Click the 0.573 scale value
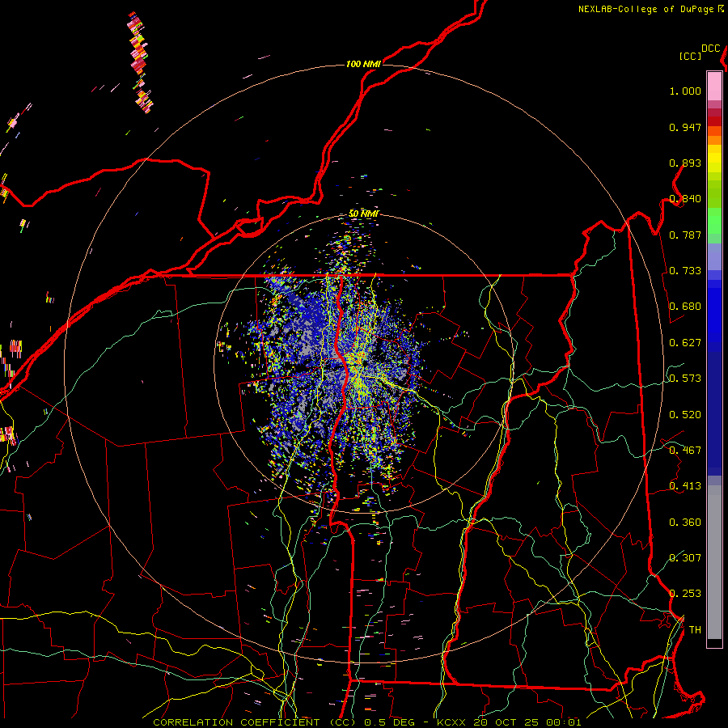Image resolution: width=728 pixels, height=728 pixels. pyautogui.click(x=685, y=379)
